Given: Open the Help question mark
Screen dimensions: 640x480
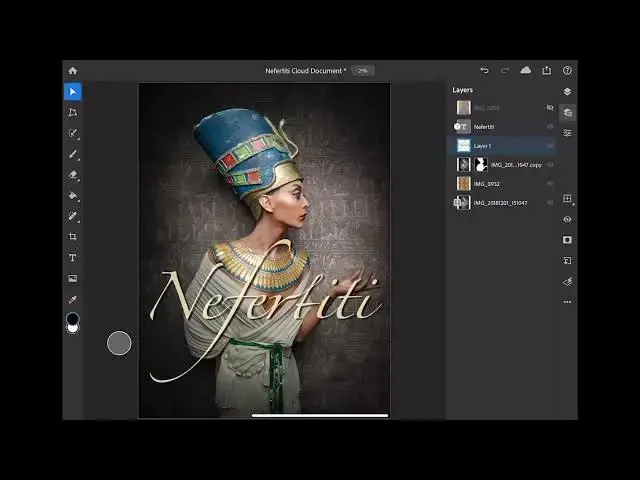Looking at the screenshot, I should pos(567,71).
